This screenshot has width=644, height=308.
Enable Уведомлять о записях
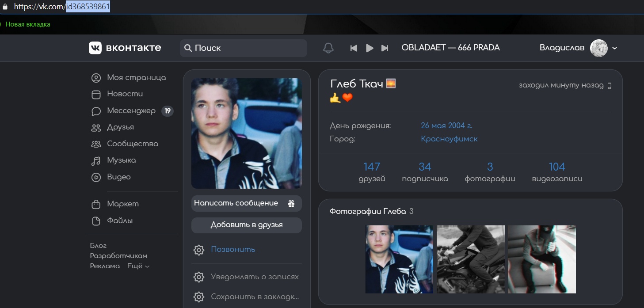tap(255, 277)
